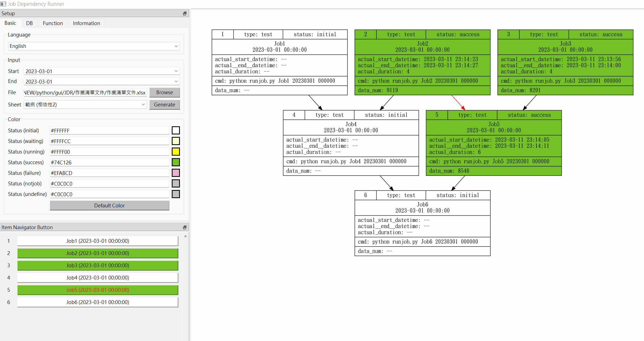Open the End date dropdown
Viewport: 644px width, 341px height.
pos(176,81)
